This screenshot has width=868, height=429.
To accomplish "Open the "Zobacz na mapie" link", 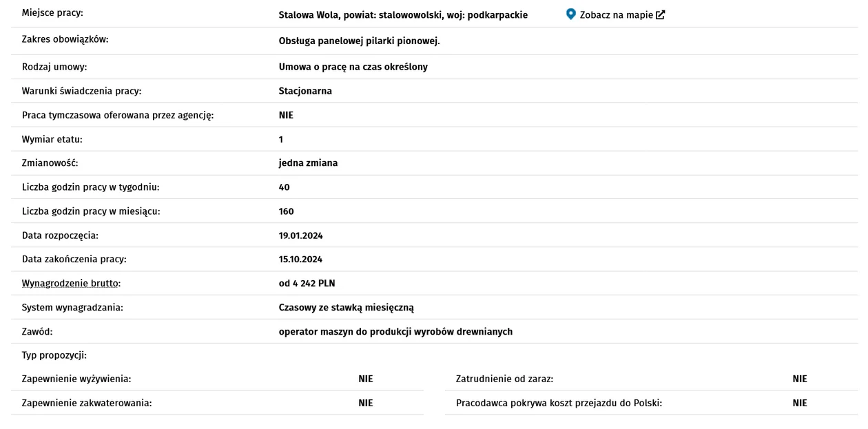I will point(616,14).
